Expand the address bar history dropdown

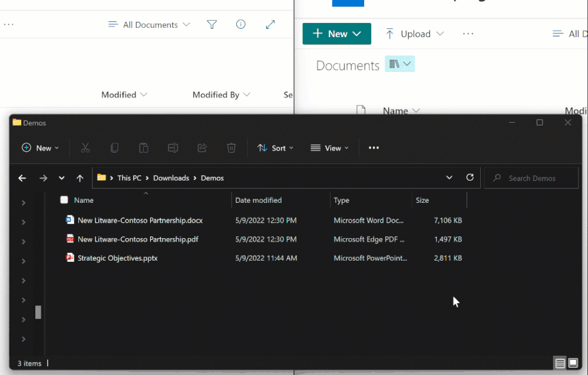click(450, 177)
